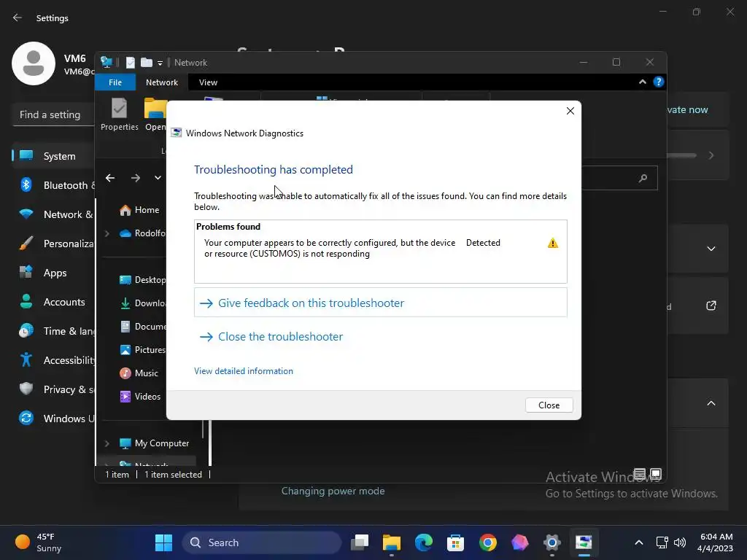This screenshot has width=747, height=560.
Task: Click the Activate now link in Settings
Action: click(x=687, y=109)
